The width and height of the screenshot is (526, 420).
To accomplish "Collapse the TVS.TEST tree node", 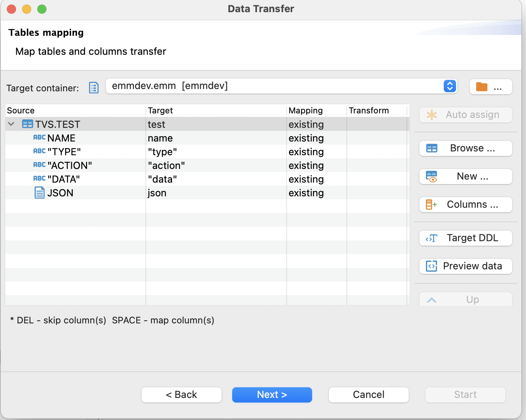I will pos(11,124).
